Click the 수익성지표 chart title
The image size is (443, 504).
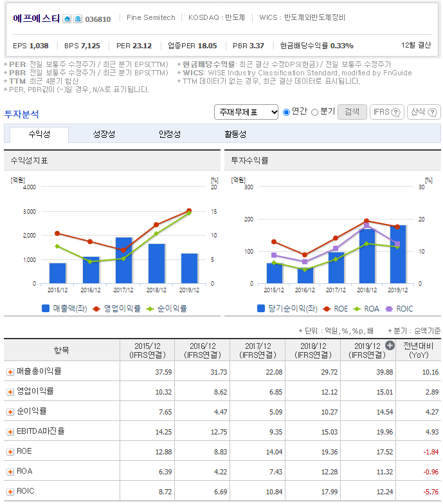(29, 160)
